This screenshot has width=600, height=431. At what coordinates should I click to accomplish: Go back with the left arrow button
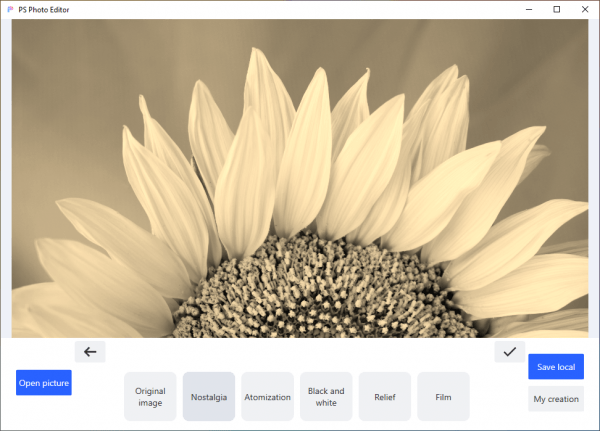tap(90, 352)
